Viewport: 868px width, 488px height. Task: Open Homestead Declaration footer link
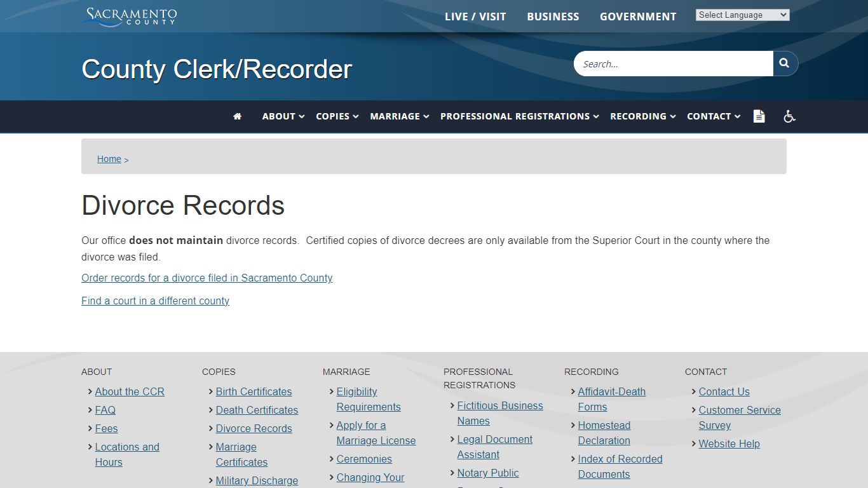(604, 433)
